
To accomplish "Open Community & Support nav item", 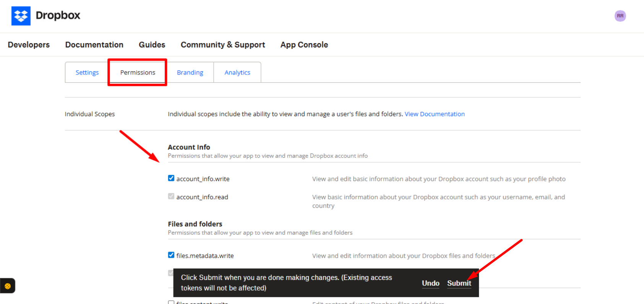I will pyautogui.click(x=223, y=45).
